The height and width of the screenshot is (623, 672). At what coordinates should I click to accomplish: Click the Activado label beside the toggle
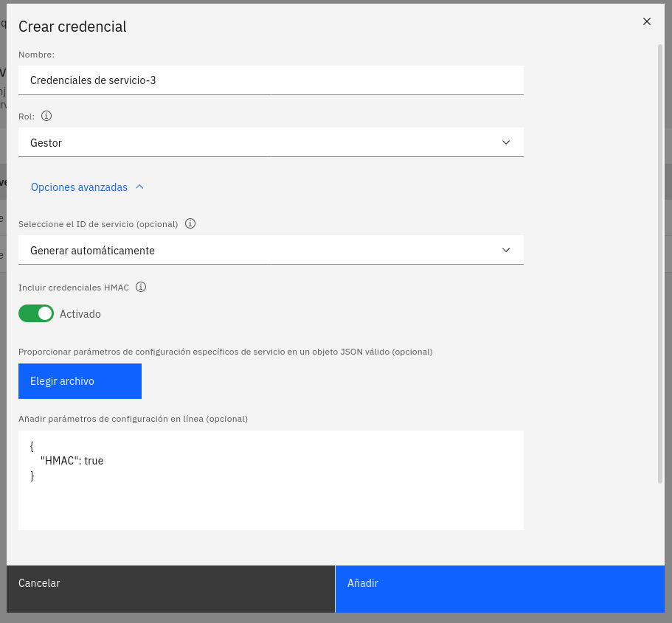(80, 314)
